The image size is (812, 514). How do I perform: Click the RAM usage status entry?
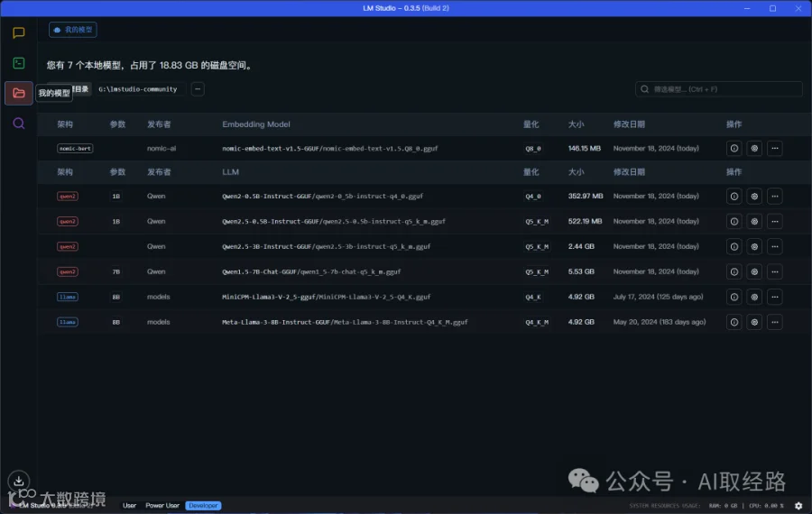(723, 506)
